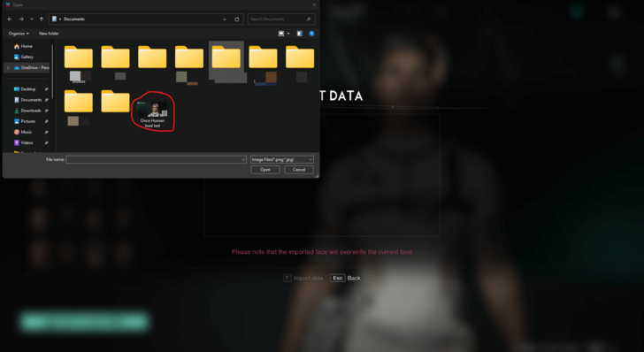Open recent locations dropdown arrow
The image size is (644, 352).
32,19
